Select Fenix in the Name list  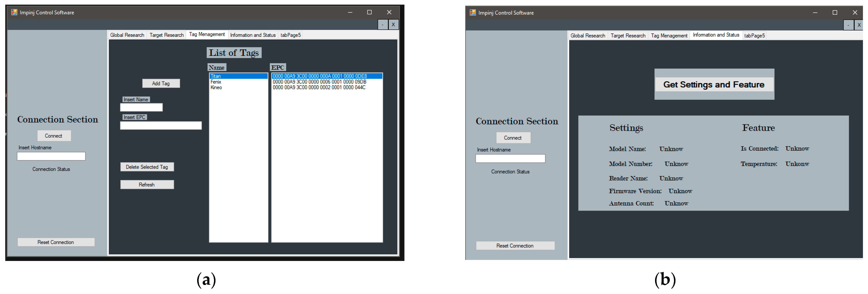(216, 82)
